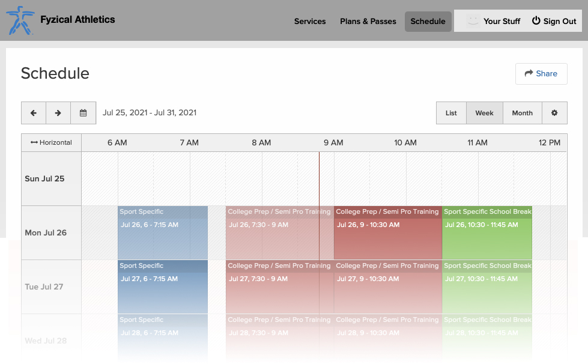Image resolution: width=588 pixels, height=364 pixels.
Task: Sign out using the power icon
Action: pos(536,21)
